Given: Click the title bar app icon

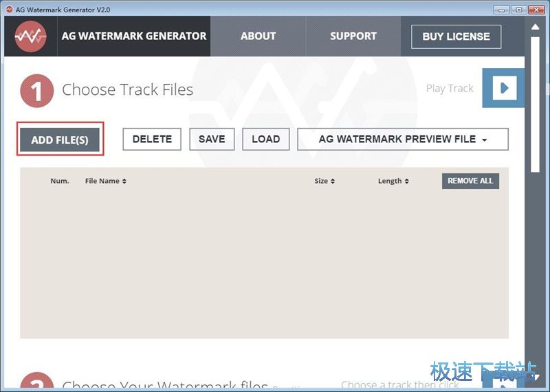Looking at the screenshot, I should tap(10, 10).
